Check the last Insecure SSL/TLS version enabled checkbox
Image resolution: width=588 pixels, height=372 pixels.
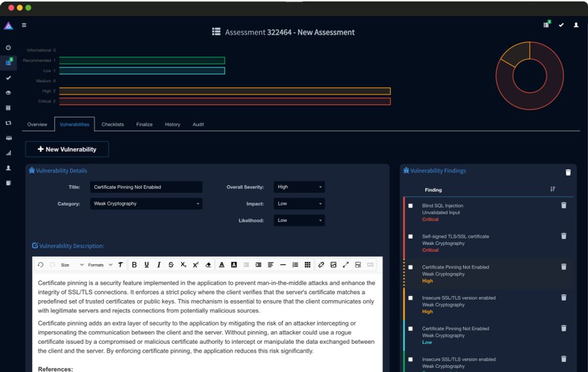[x=410, y=360]
